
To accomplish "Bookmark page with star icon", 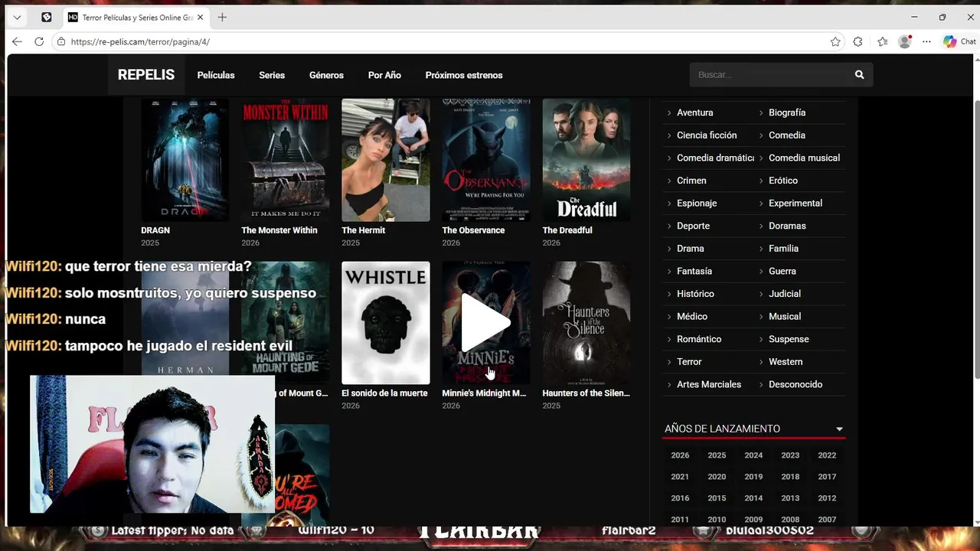I will click(835, 42).
